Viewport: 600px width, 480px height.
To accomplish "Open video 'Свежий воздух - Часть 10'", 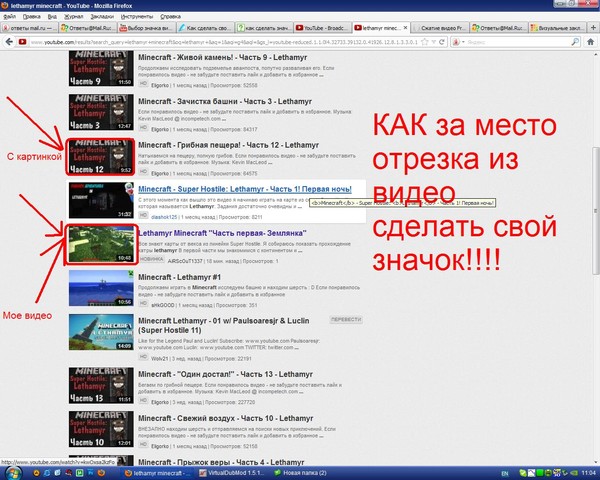I will tap(225, 418).
